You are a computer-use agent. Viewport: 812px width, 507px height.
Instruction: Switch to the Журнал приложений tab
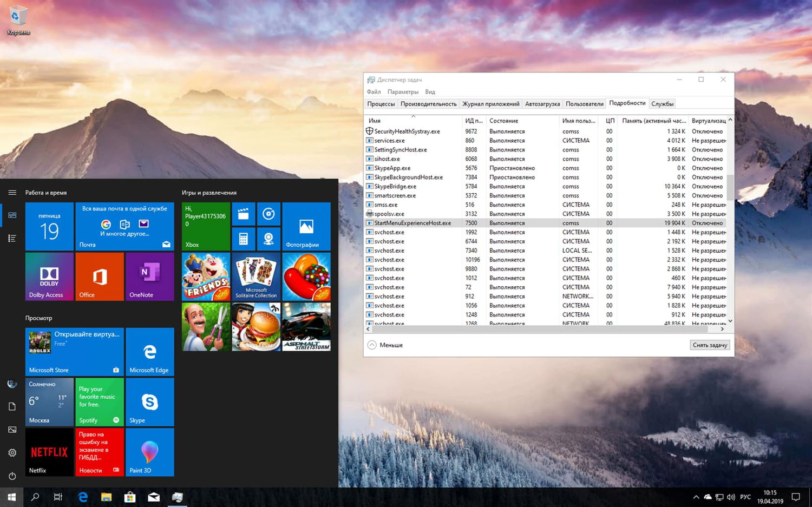(x=490, y=104)
